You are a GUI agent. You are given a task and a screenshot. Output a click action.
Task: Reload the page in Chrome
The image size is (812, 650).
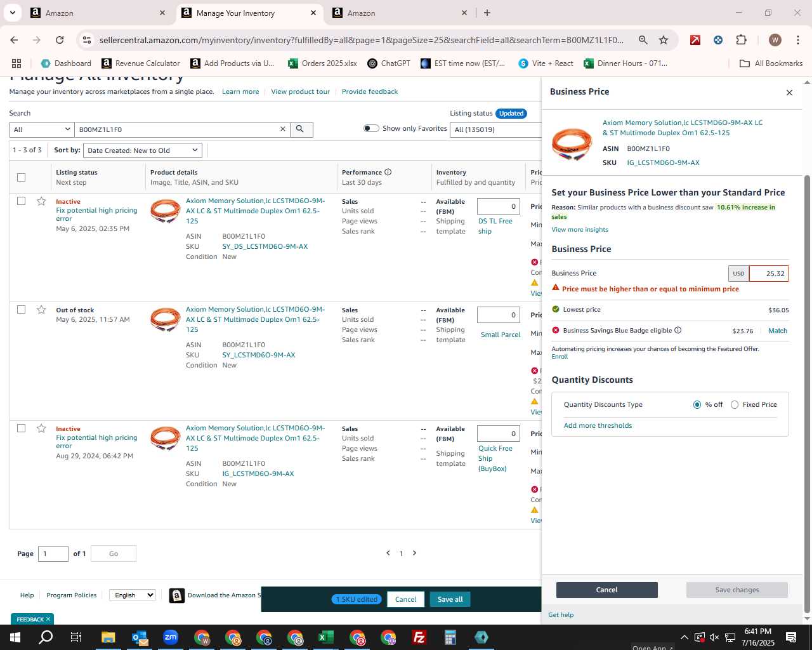click(60, 40)
